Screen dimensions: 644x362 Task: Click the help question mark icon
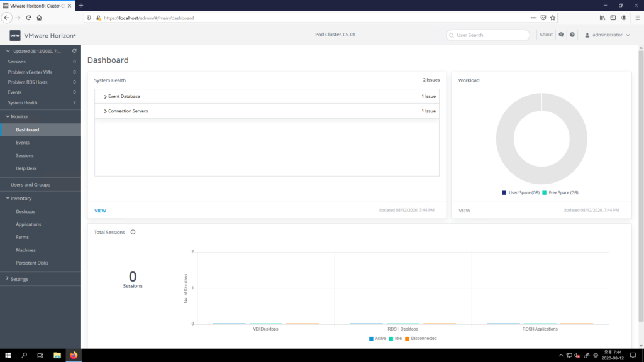(572, 35)
